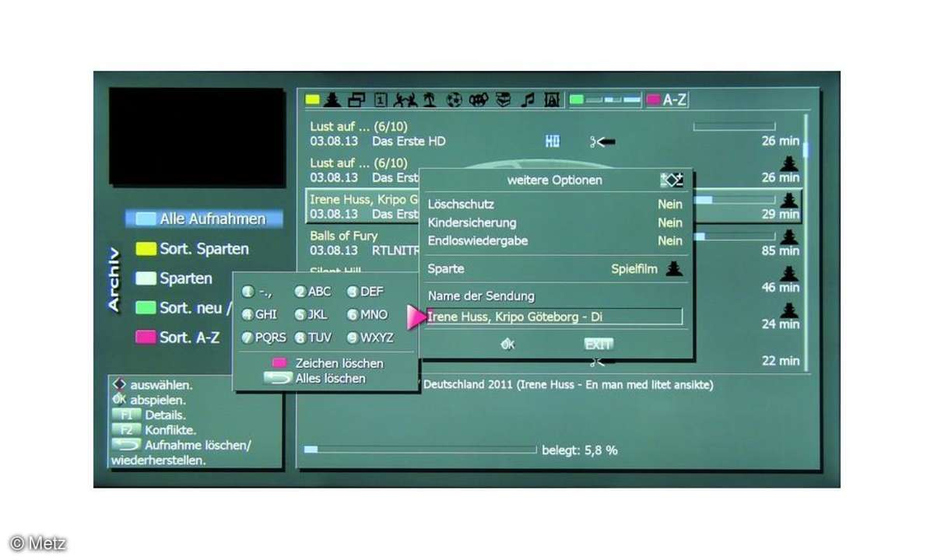Confirm with the OK button in options dialog
The height and width of the screenshot is (560, 934).
tap(508, 344)
